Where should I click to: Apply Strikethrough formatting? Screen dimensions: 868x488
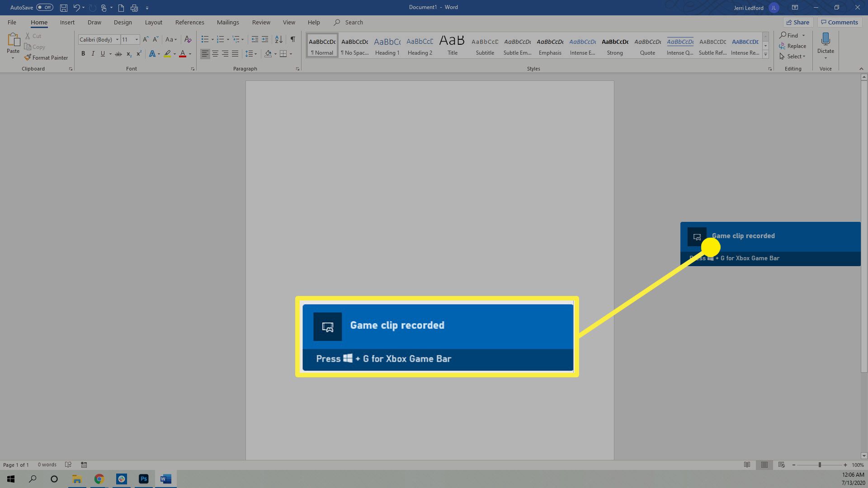tap(118, 54)
